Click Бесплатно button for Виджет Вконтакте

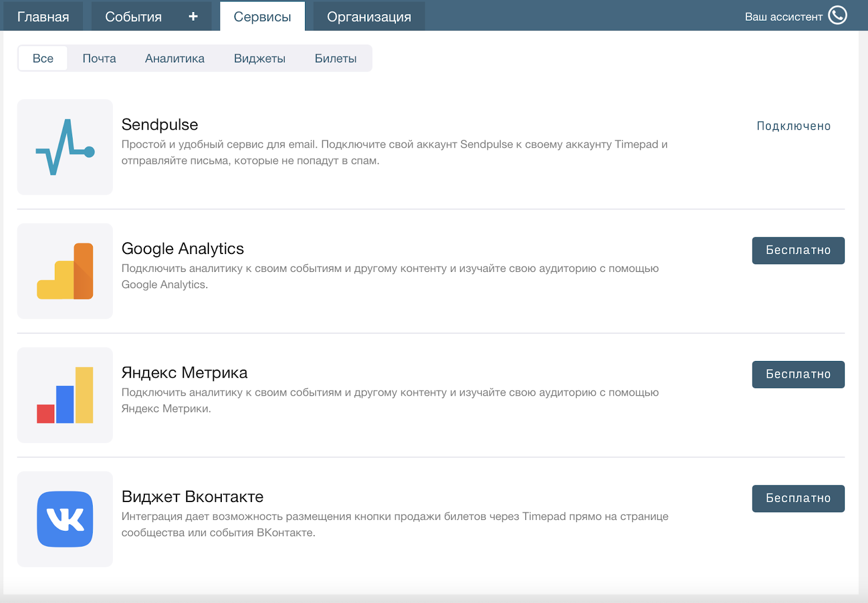coord(798,498)
